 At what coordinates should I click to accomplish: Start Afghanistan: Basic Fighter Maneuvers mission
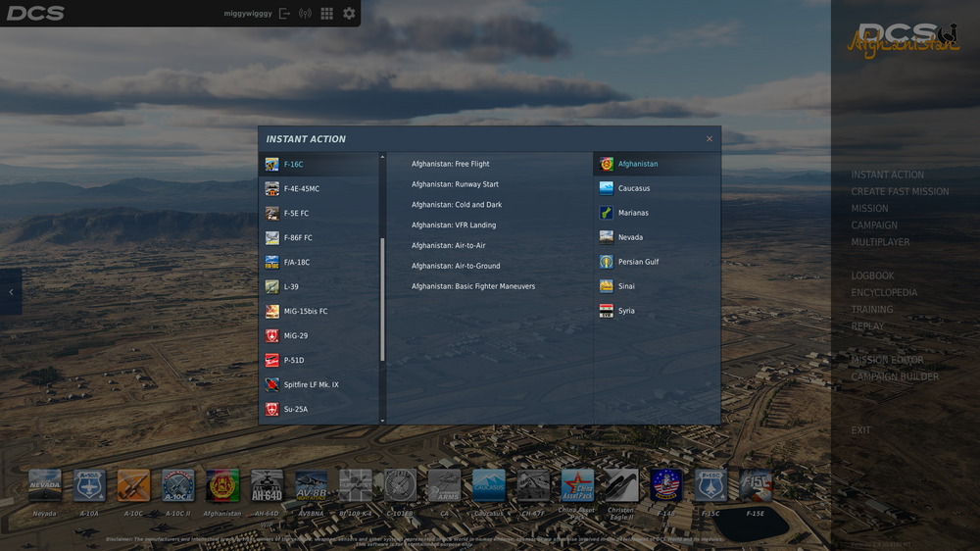tap(473, 286)
